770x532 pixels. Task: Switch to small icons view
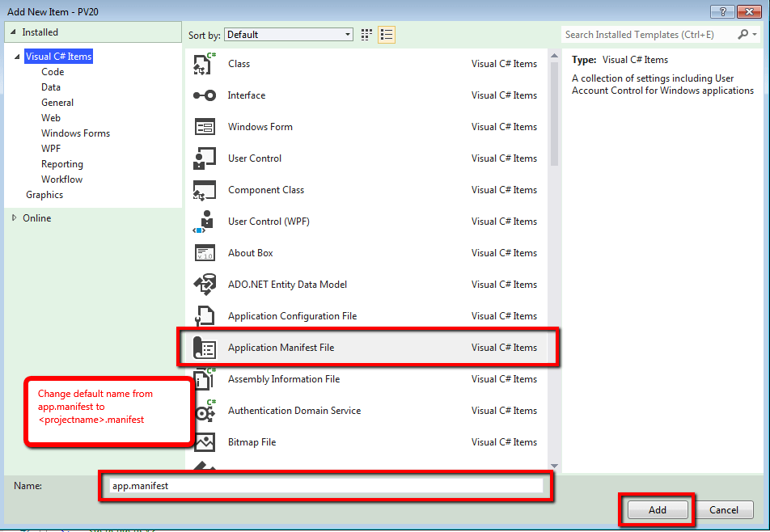click(366, 35)
